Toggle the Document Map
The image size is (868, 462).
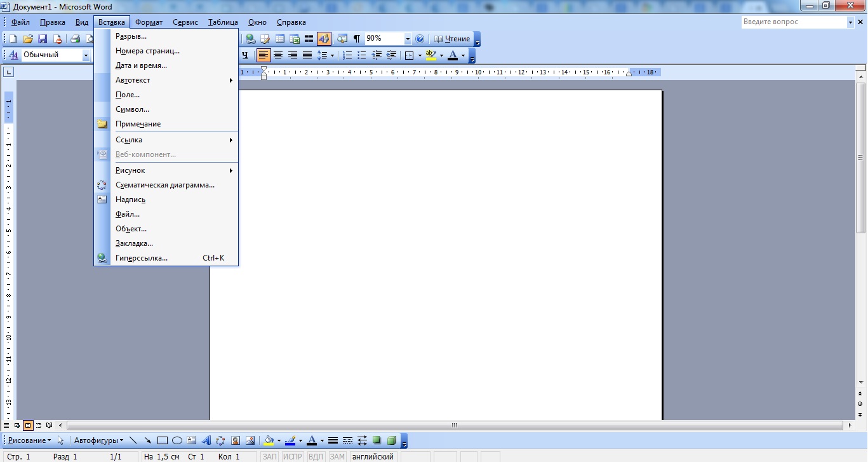[x=342, y=39]
